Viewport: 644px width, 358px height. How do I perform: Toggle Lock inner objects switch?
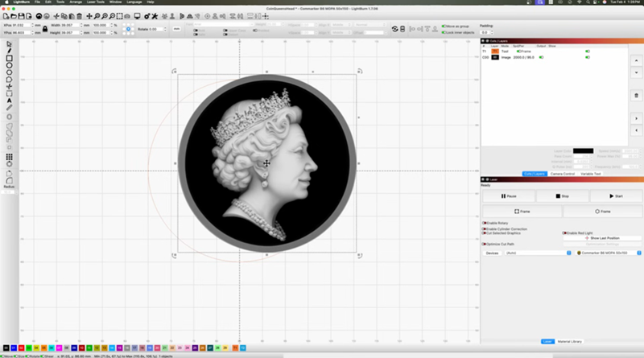(444, 32)
